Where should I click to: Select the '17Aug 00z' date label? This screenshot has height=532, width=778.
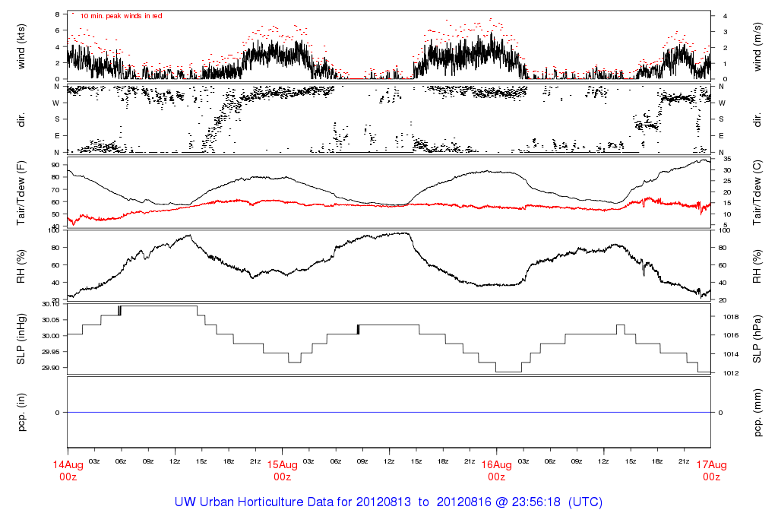click(711, 470)
